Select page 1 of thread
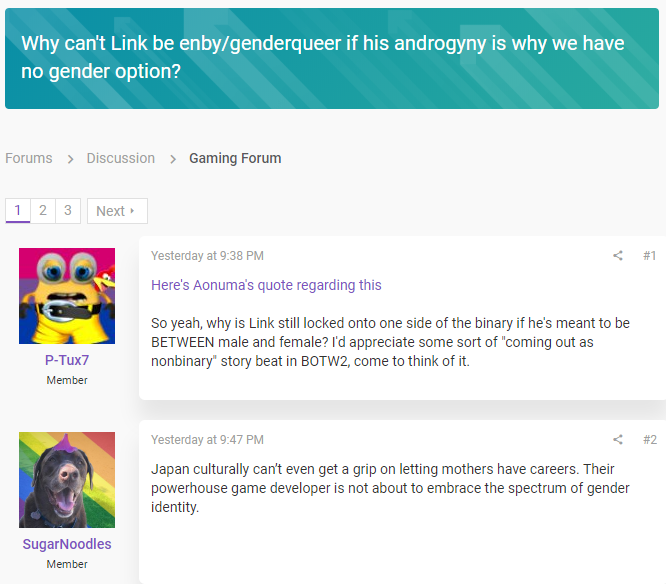Screen dimensions: 666x584 click(18, 211)
